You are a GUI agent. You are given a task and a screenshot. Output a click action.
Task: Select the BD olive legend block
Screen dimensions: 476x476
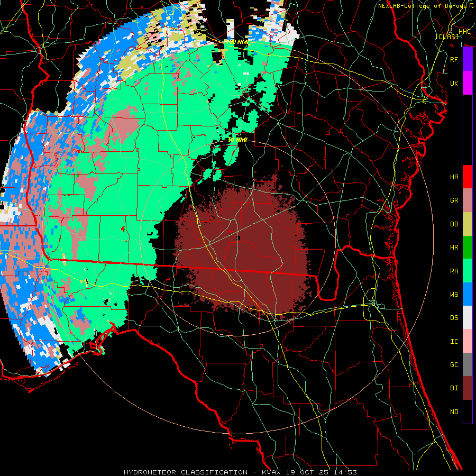pos(467,224)
